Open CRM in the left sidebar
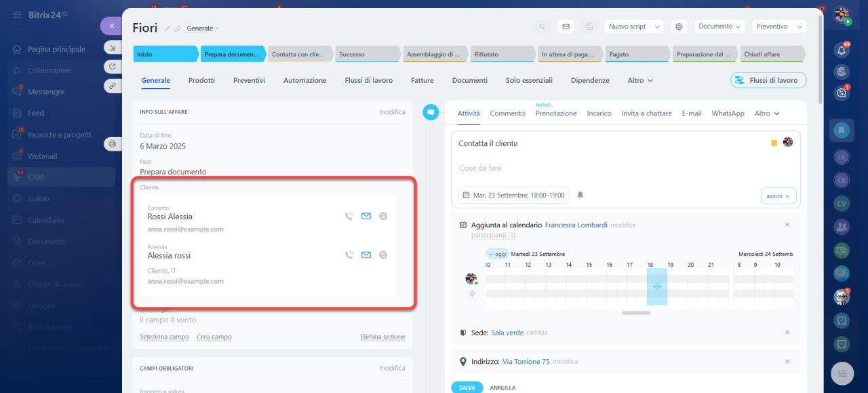868x393 pixels. pyautogui.click(x=61, y=177)
